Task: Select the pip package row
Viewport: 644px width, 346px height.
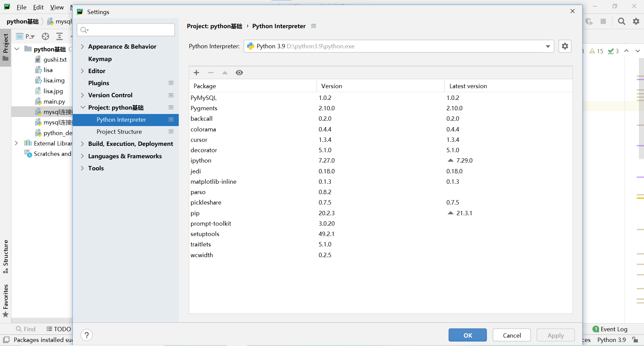Action: point(381,213)
